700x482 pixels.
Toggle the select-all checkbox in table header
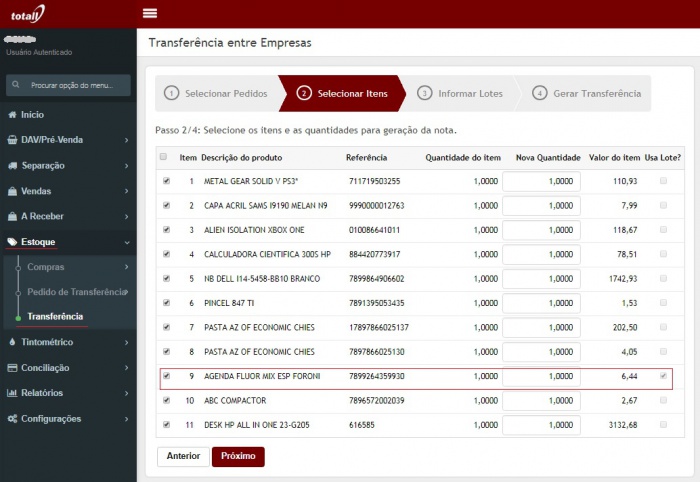164,158
